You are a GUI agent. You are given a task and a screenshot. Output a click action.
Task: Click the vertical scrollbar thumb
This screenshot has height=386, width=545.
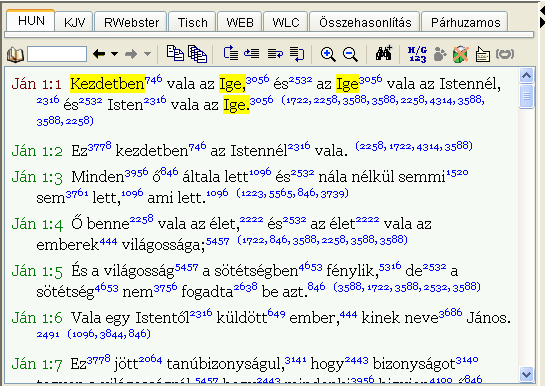click(526, 96)
